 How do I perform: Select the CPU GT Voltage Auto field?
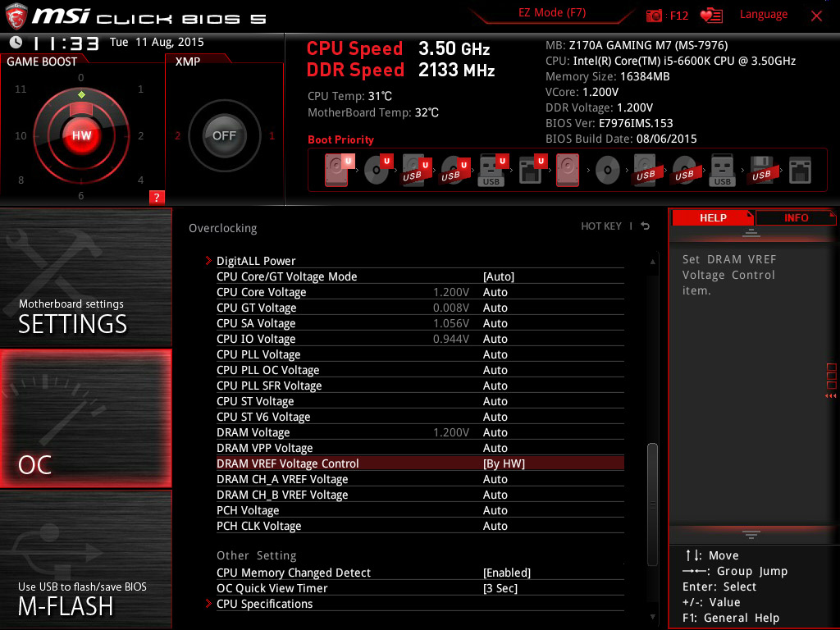pos(495,308)
